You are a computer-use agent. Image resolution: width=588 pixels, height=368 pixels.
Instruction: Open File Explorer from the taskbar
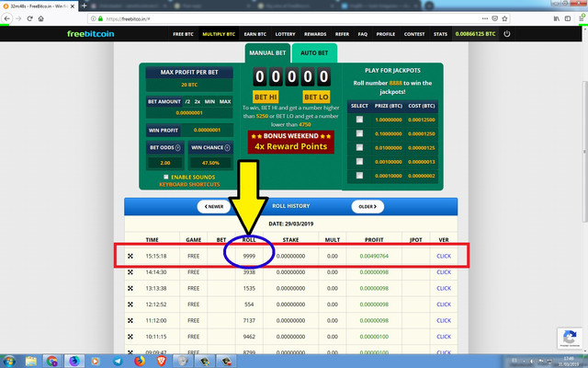click(x=30, y=362)
